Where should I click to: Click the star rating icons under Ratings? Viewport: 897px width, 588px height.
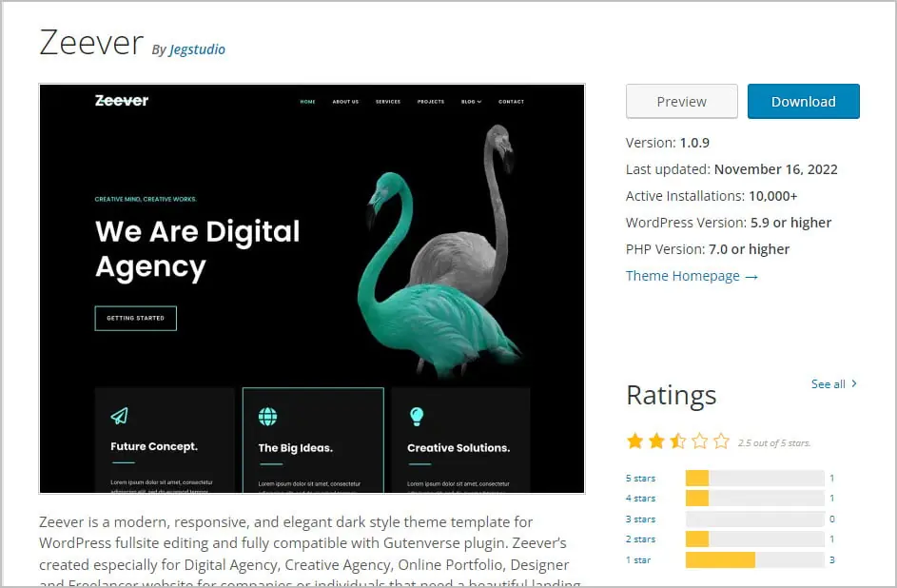click(678, 441)
